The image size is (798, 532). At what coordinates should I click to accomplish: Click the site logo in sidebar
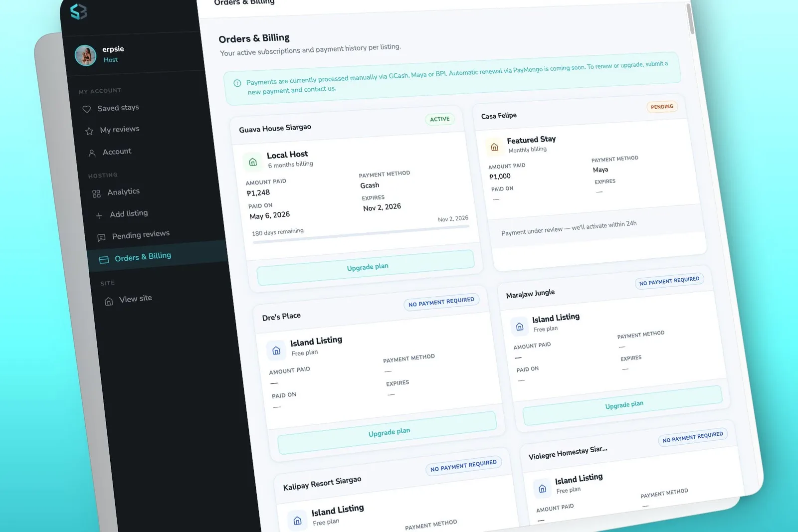pos(78,11)
